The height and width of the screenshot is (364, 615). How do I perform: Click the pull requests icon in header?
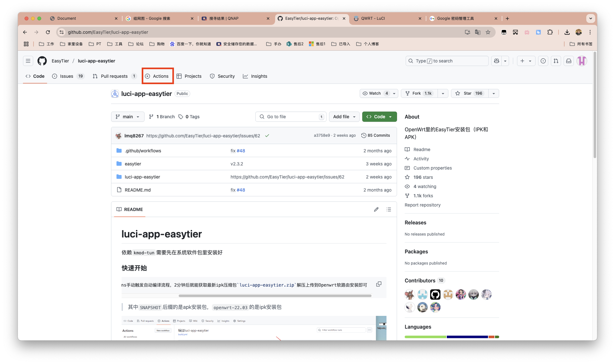click(556, 61)
